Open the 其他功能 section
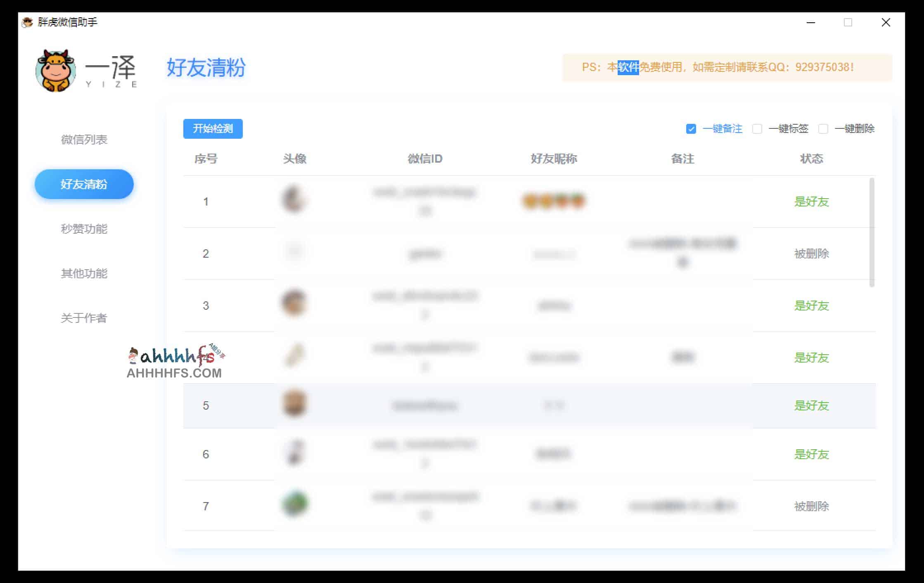The width and height of the screenshot is (924, 583). (84, 274)
